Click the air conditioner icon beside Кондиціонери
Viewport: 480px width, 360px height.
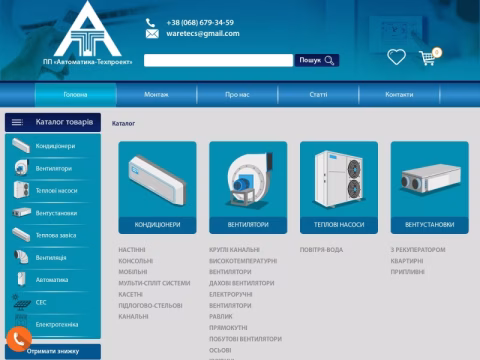21,146
